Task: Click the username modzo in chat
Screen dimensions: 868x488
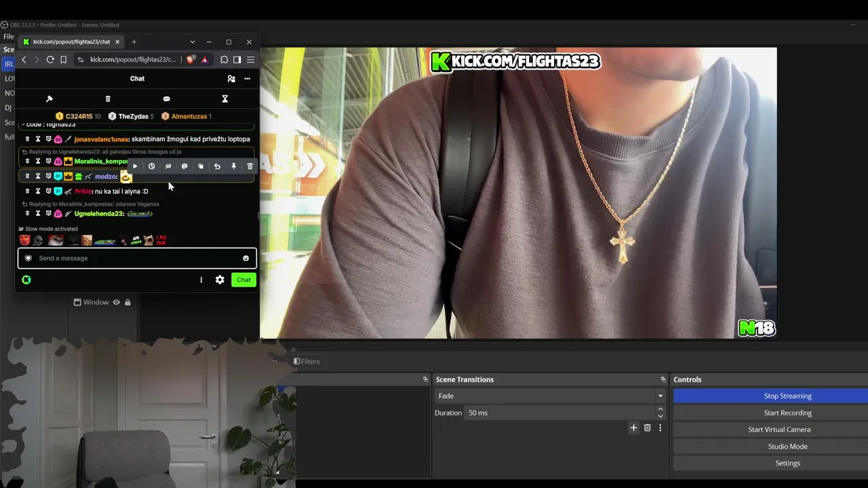Action: [106, 176]
